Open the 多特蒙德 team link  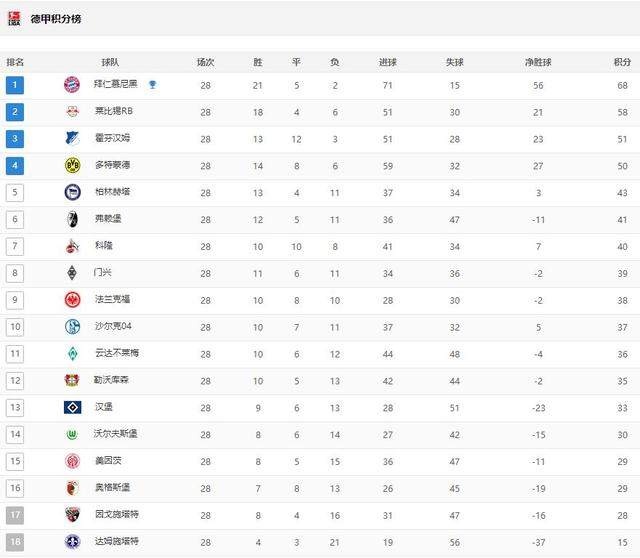112,165
